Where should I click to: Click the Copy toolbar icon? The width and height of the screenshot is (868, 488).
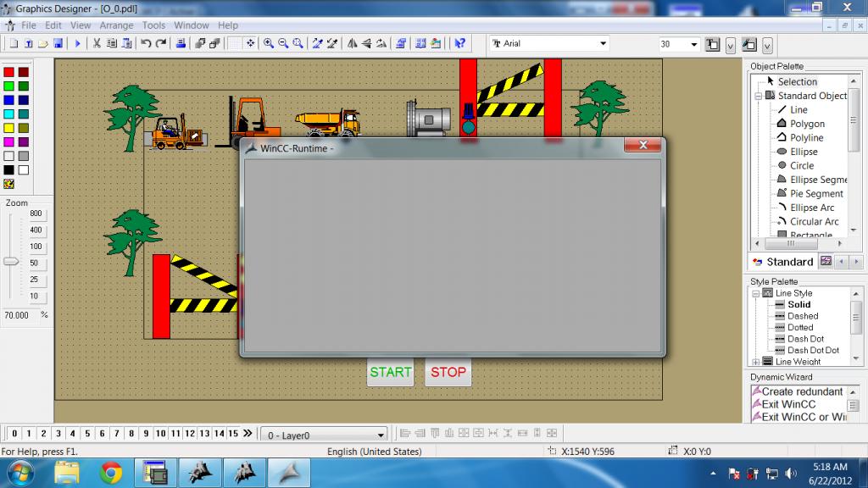[x=111, y=44]
